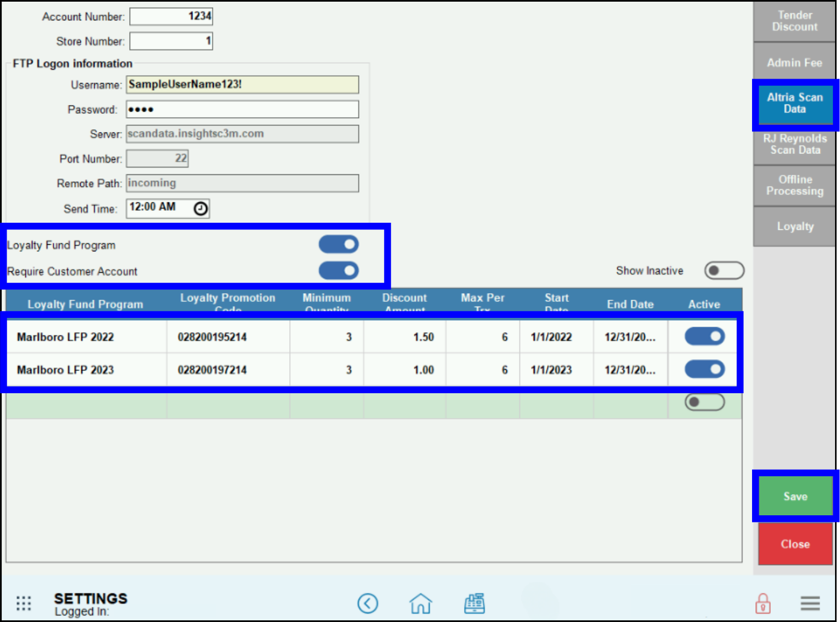Open the Tender Discount tab
The image size is (840, 622).
tap(794, 21)
